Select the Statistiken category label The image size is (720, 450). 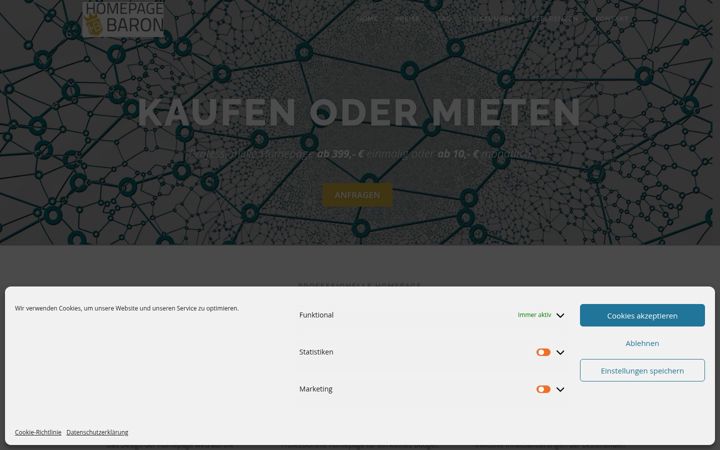click(316, 352)
